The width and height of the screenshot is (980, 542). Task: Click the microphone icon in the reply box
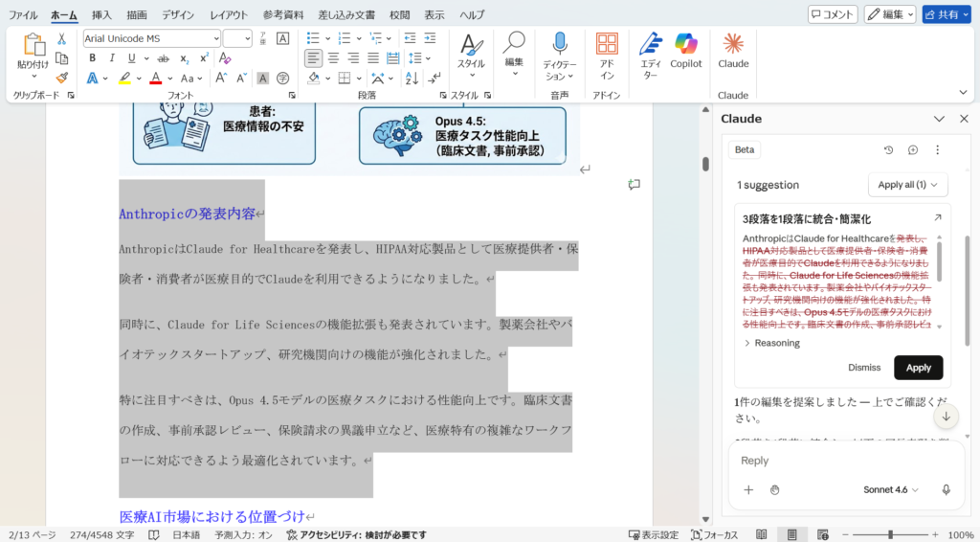click(x=946, y=489)
